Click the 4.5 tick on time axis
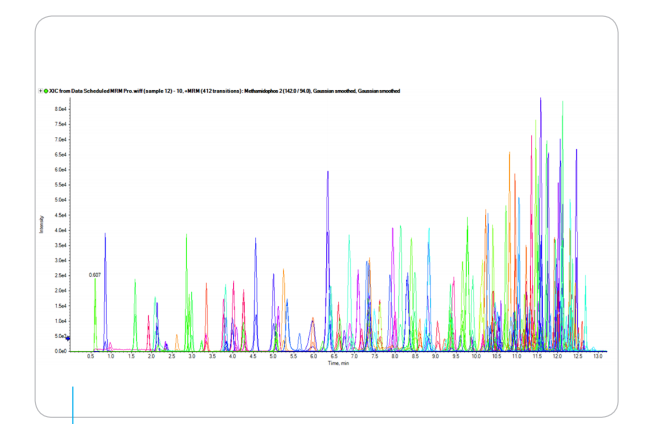Screen dimensions: 659x424 pyautogui.click(x=253, y=357)
